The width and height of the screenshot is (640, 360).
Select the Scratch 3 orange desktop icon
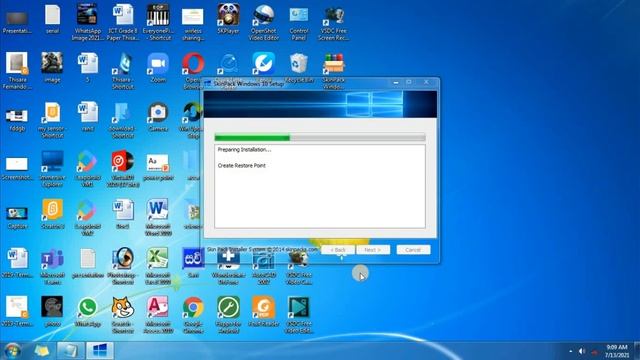click(52, 214)
